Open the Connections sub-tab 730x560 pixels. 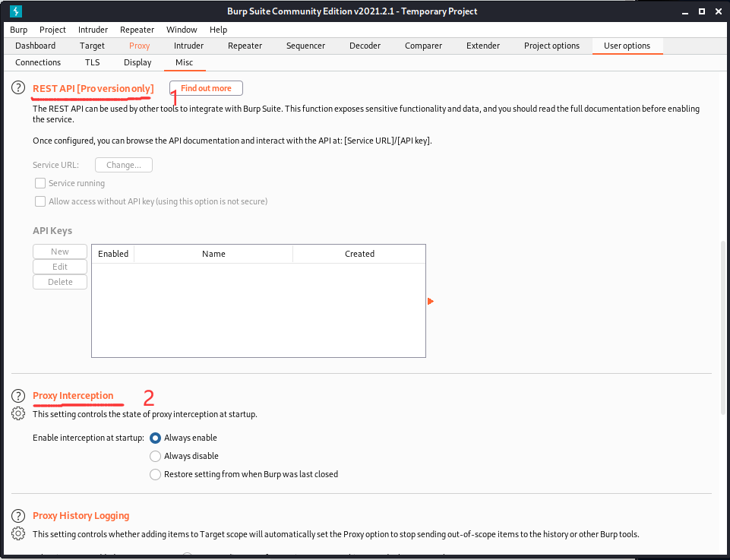(x=38, y=62)
